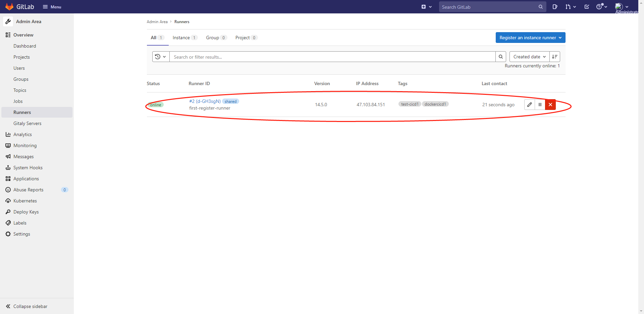Click the Labels tag icon
Screen dimensions: 644x314
pyautogui.click(x=8, y=223)
